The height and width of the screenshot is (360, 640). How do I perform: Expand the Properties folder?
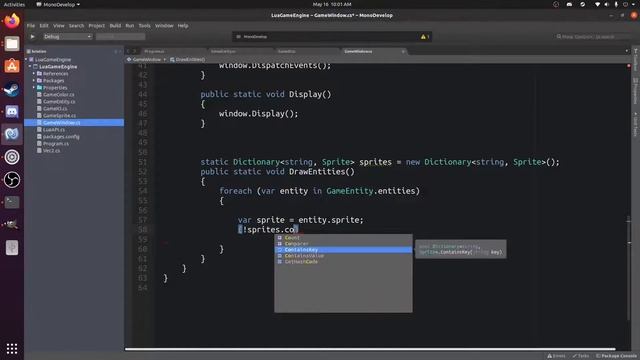point(34,87)
